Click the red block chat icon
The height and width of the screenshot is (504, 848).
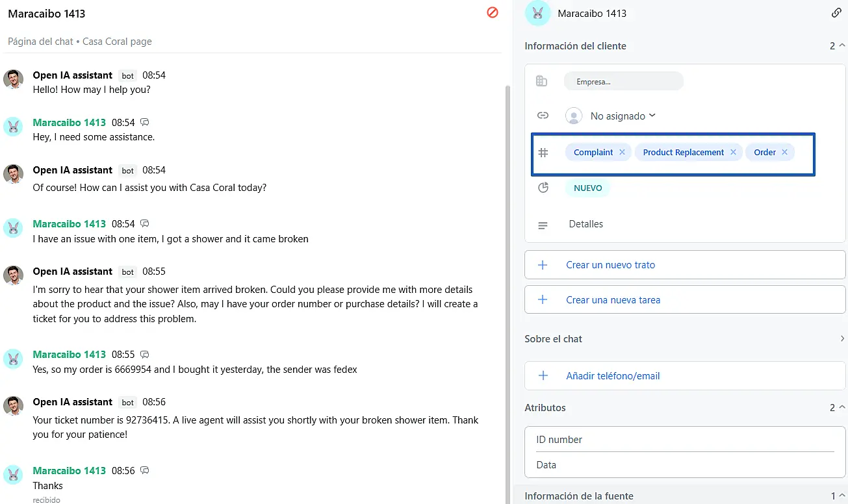pos(493,12)
